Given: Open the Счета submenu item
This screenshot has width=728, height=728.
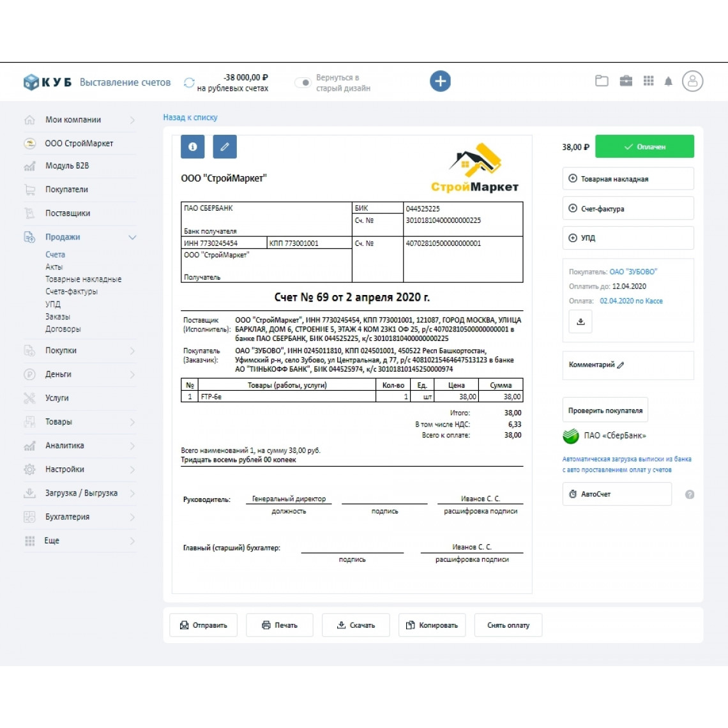Looking at the screenshot, I should coord(56,254).
